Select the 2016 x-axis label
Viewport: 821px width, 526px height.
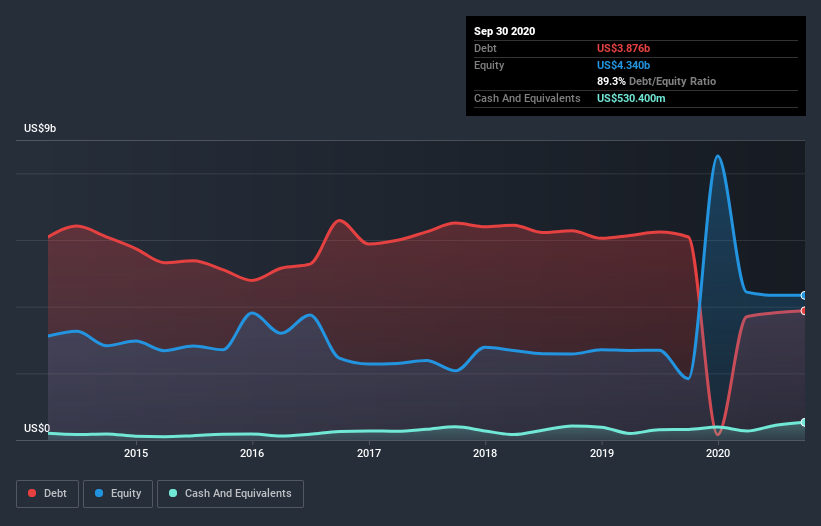pos(252,453)
